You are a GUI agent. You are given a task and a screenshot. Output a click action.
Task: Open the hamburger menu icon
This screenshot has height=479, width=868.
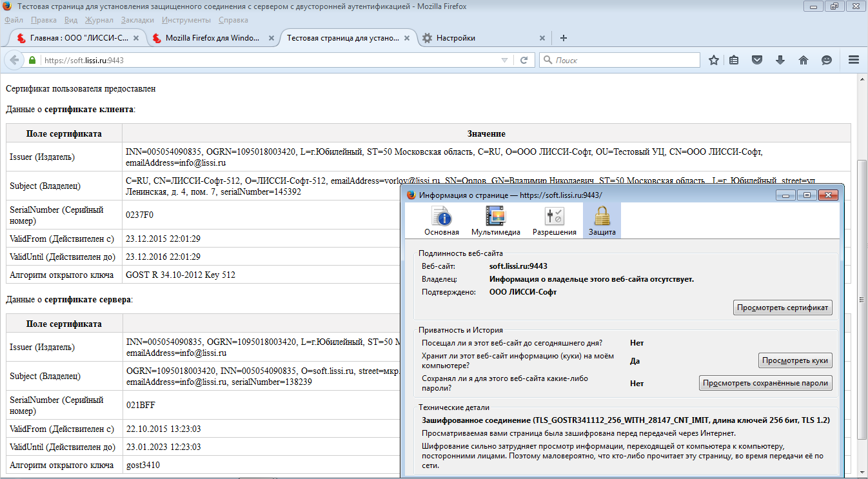coord(854,60)
